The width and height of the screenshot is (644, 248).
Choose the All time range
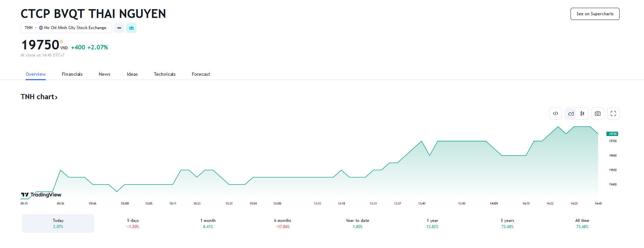coord(582,223)
